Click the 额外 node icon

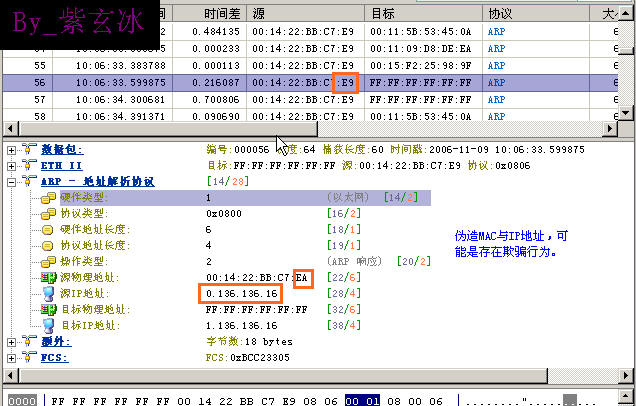[x=29, y=341]
